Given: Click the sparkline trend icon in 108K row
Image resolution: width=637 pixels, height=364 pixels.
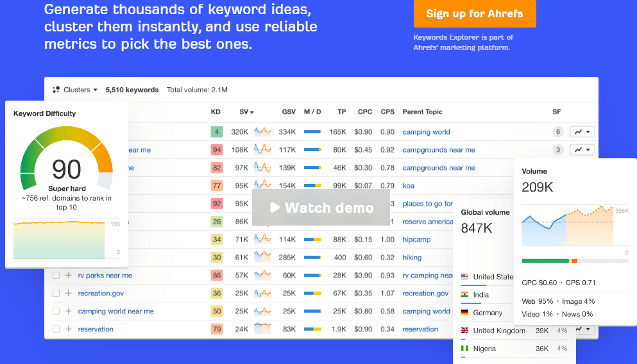Looking at the screenshot, I should 262,149.
